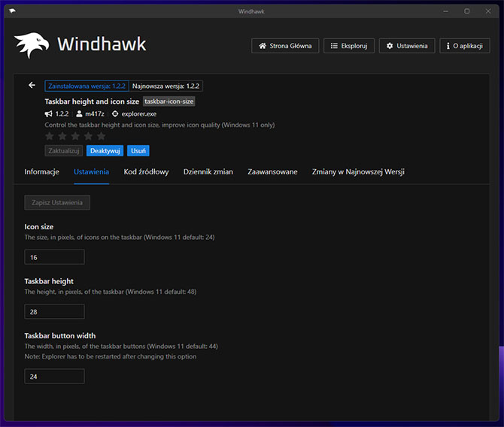Switch to the Zaawansowane tab
504x427 pixels.
pos(272,172)
